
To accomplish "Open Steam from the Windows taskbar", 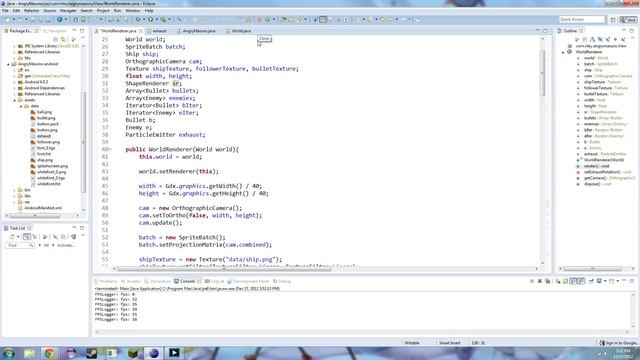I will tap(91, 353).
